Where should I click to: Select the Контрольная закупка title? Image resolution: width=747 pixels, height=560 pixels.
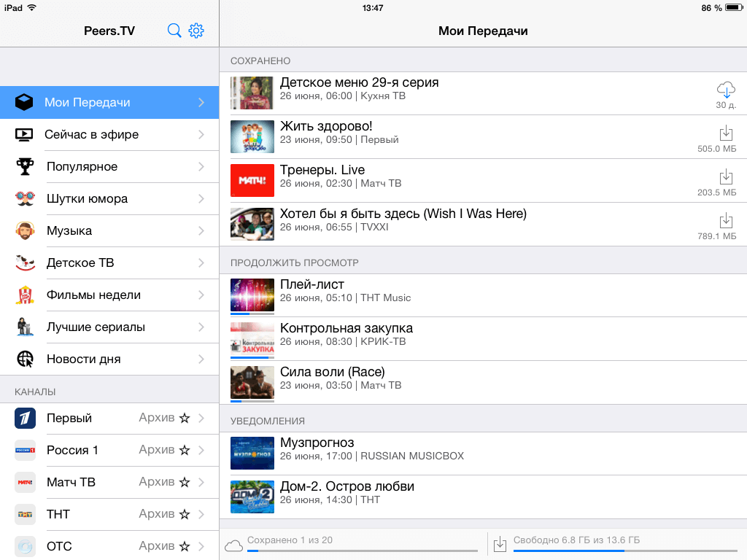tap(347, 328)
